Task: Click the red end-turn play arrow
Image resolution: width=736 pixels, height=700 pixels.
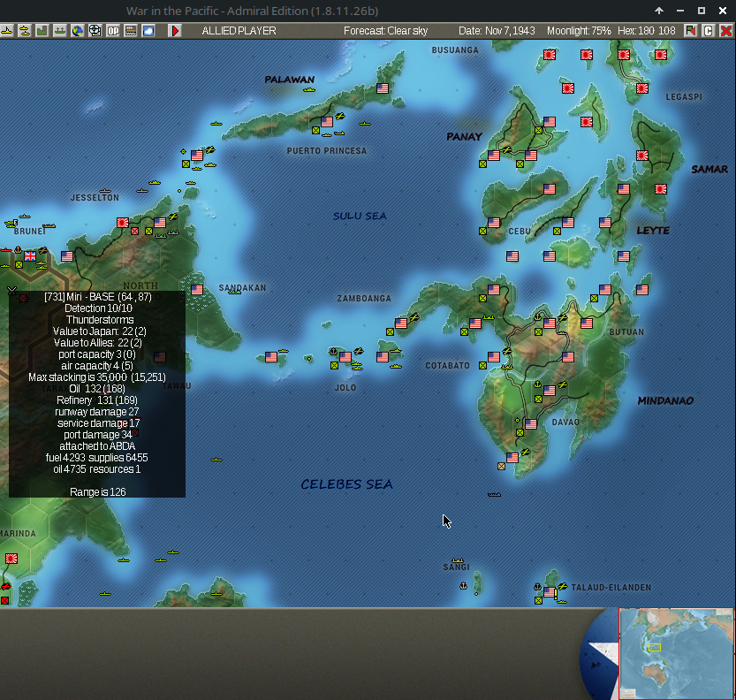Action: point(175,31)
